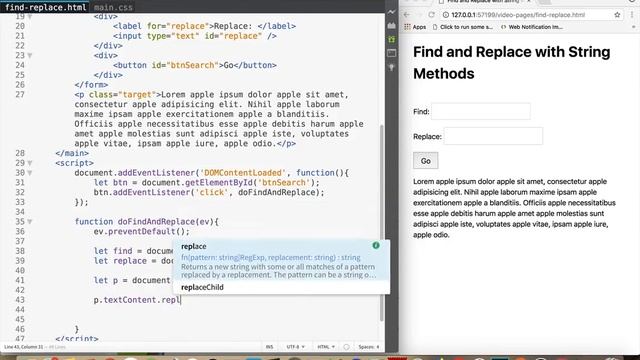Click the Spaces: 4 indentation setting

(x=369, y=347)
